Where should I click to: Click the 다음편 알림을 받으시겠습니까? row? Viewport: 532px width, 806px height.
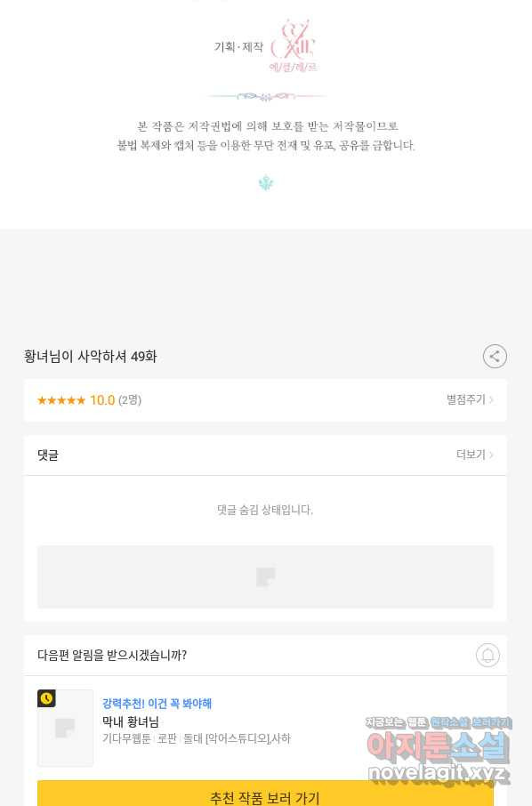tap(265, 656)
